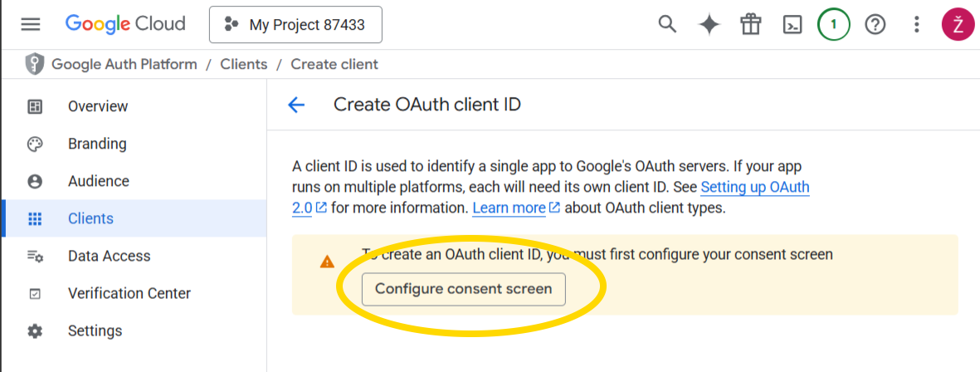Click the Google Cloud logo
This screenshot has width=980, height=372.
[125, 24]
